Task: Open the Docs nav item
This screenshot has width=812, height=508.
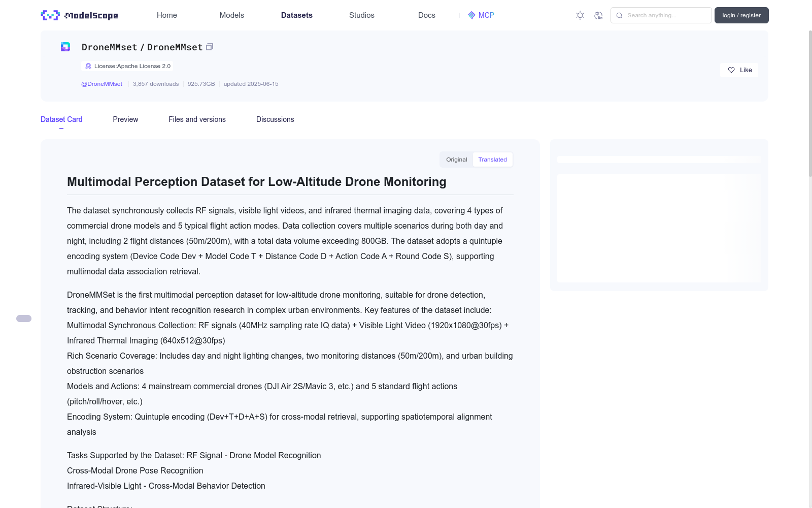Action: [427, 15]
